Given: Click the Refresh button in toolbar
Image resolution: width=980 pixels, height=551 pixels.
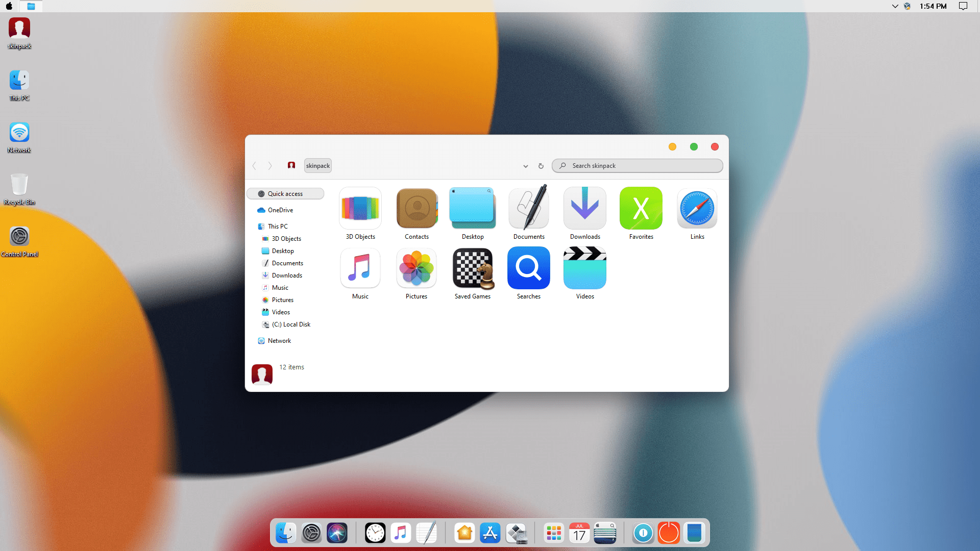Looking at the screenshot, I should pos(541,165).
